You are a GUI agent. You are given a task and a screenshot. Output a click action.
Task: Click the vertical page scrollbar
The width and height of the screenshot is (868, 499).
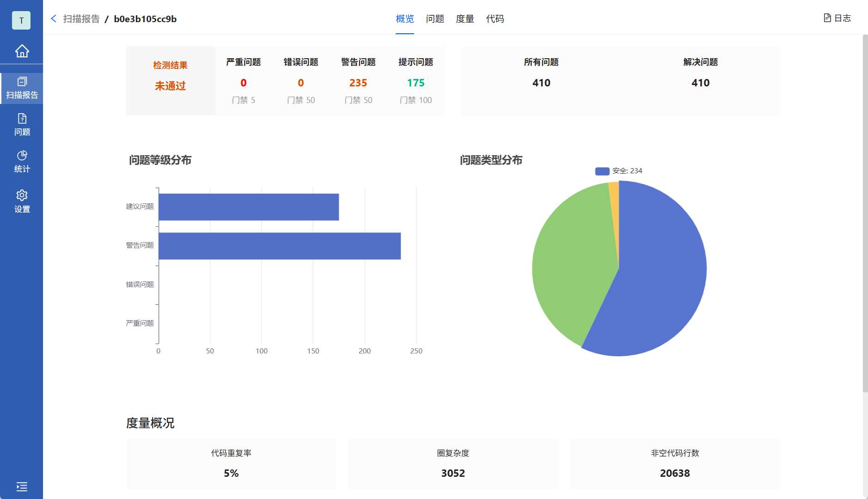tap(865, 213)
